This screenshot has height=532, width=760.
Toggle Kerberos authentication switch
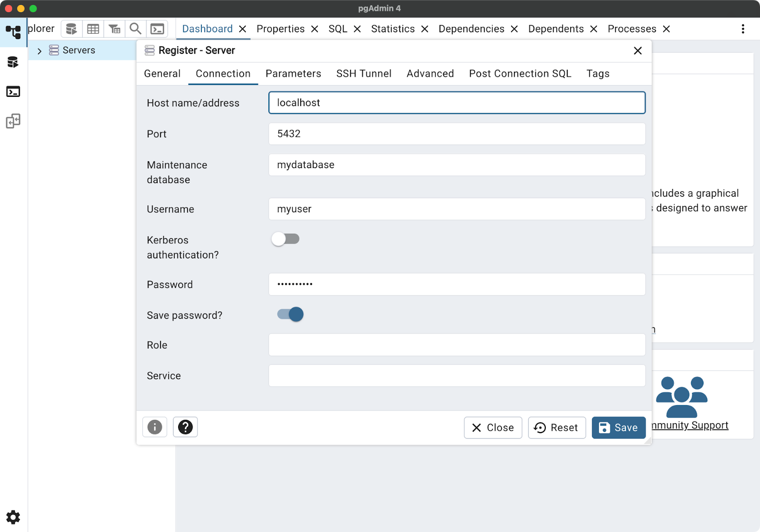click(285, 239)
